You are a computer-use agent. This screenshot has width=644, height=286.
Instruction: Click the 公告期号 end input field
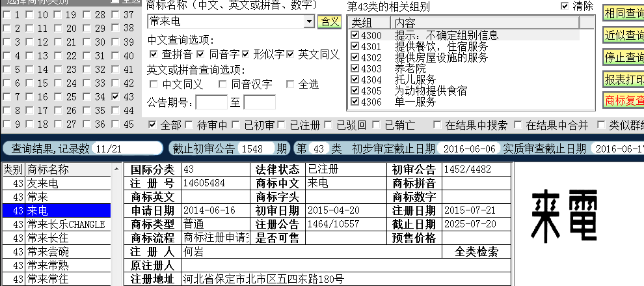[260, 102]
